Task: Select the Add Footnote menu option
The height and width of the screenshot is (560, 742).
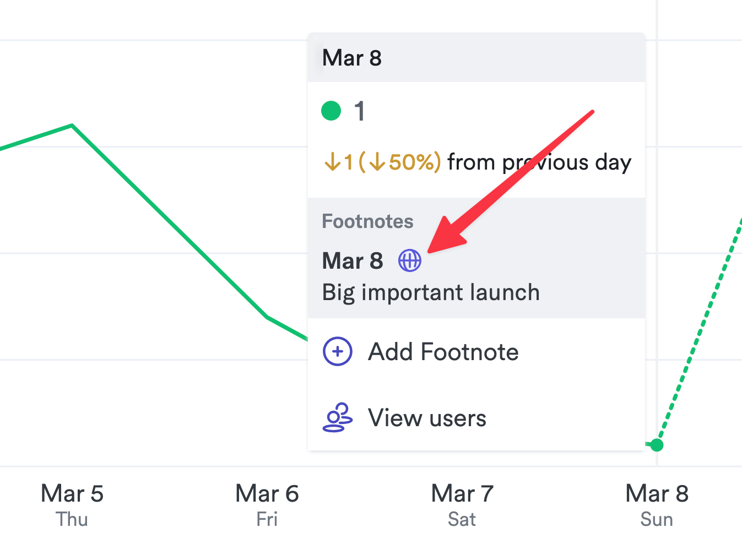Action: [443, 352]
